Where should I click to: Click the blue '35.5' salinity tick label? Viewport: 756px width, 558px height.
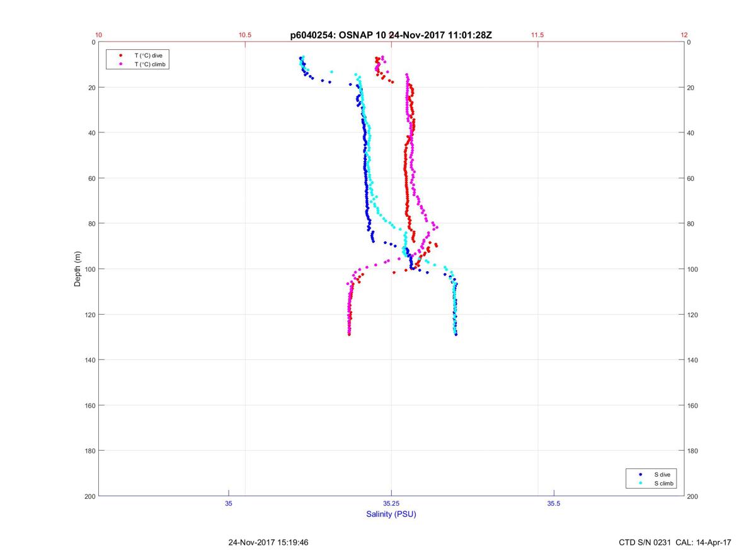554,503
